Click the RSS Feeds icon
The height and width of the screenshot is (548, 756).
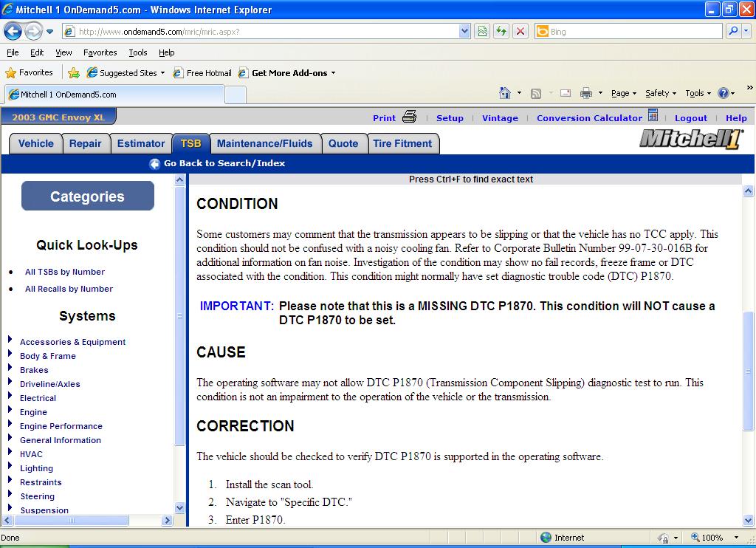pos(536,93)
